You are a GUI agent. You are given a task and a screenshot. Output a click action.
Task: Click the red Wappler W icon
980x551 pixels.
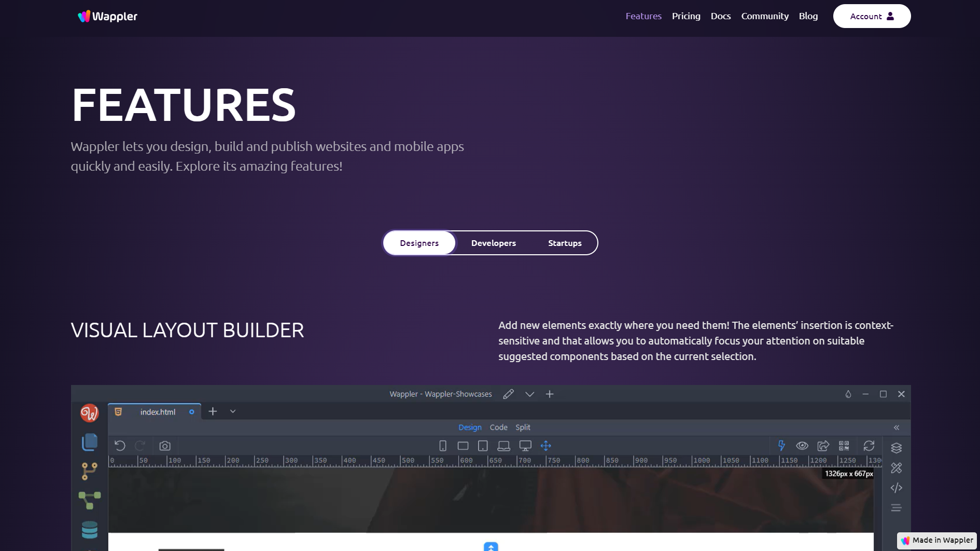coord(90,413)
